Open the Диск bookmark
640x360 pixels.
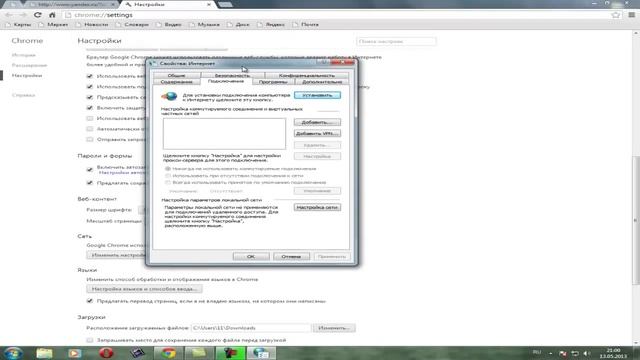click(238, 25)
